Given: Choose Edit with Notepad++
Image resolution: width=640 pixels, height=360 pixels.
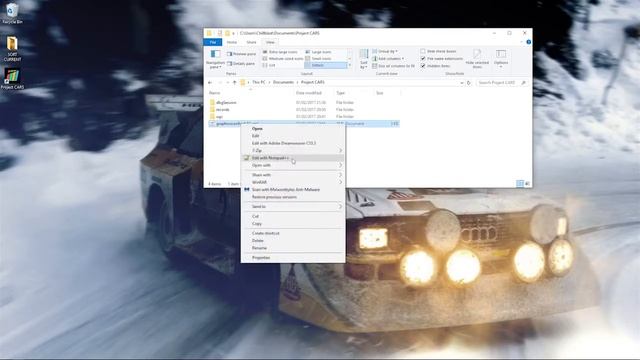Looking at the screenshot, I should coord(293,158).
